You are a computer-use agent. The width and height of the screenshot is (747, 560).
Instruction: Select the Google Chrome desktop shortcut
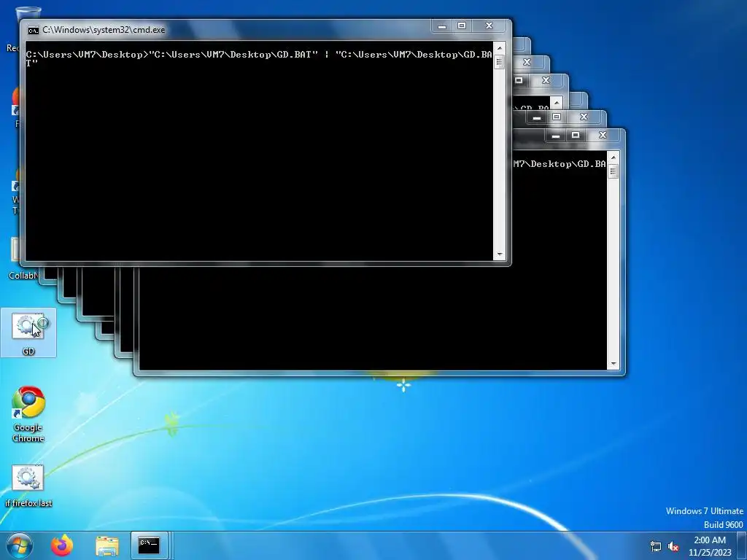pos(28,414)
